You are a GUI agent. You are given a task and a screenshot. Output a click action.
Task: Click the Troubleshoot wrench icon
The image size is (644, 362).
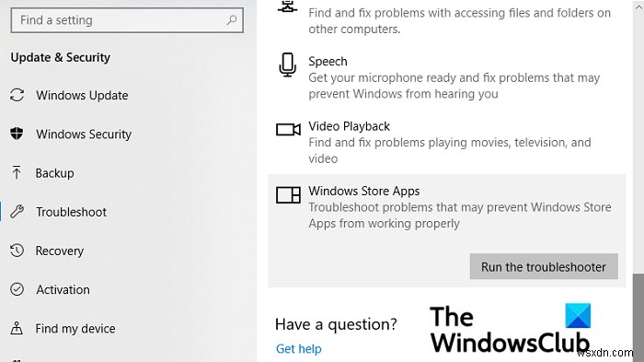pyautogui.click(x=17, y=212)
